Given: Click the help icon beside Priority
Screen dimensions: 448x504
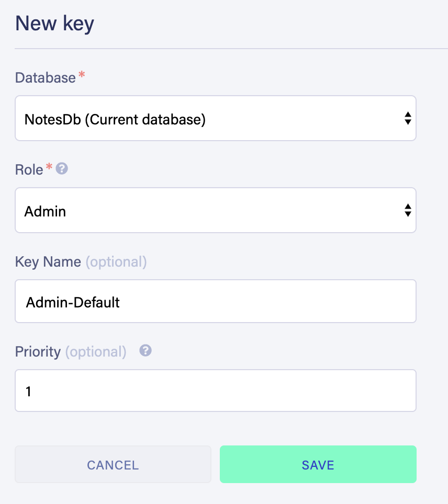Looking at the screenshot, I should (145, 351).
